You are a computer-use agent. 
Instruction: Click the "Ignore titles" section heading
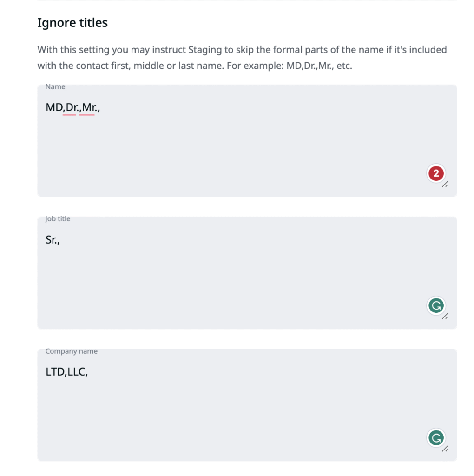tap(72, 22)
